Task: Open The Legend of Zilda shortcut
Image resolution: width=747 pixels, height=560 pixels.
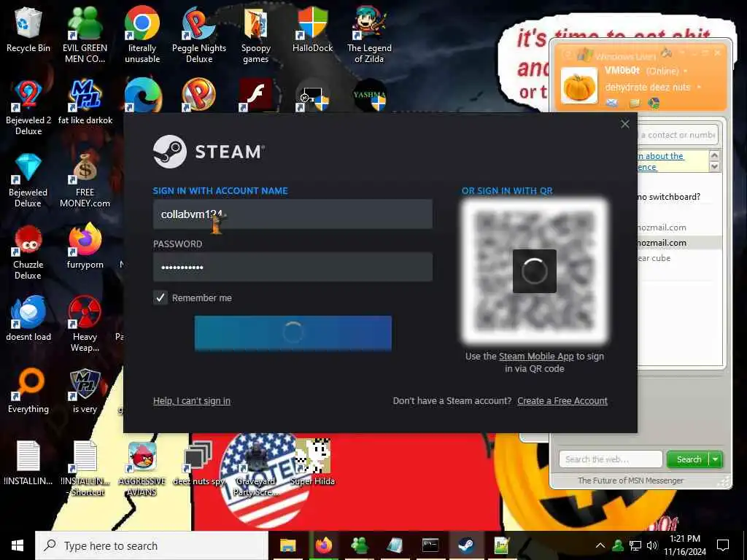Action: pos(369,34)
